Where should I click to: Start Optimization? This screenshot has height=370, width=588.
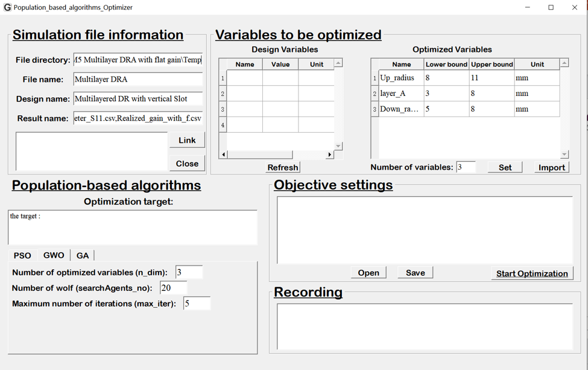(531, 273)
